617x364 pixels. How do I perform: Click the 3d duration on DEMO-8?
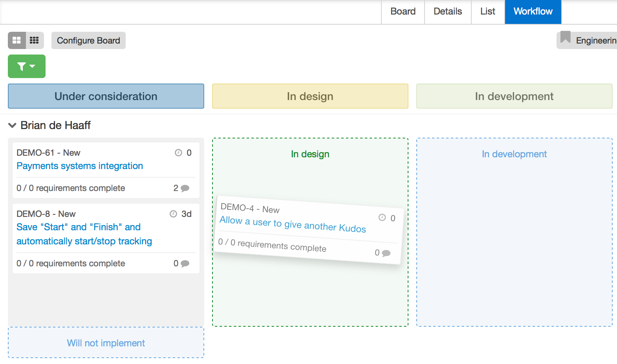[x=187, y=214]
